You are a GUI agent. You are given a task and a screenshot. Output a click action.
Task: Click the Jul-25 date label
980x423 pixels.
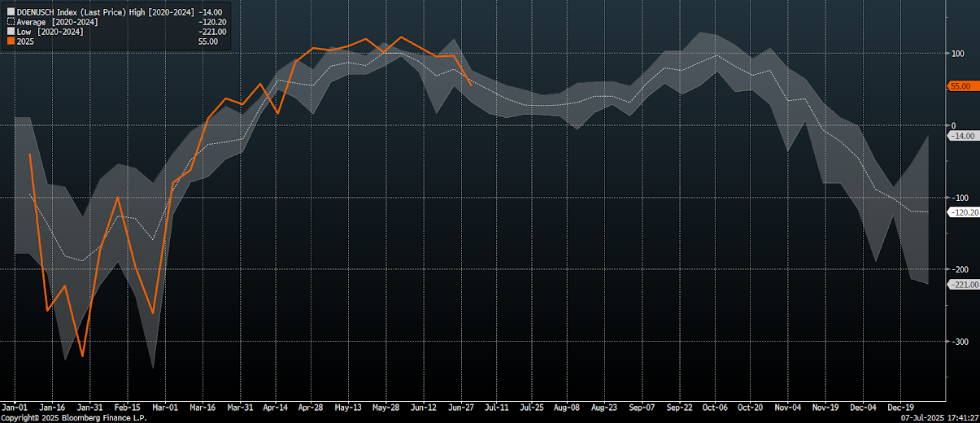[x=531, y=407]
